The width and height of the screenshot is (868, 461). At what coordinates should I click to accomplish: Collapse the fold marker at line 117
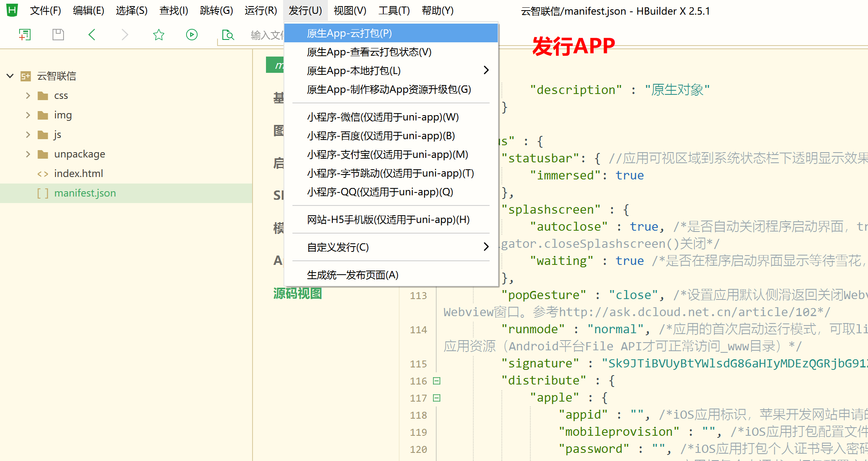tap(437, 398)
